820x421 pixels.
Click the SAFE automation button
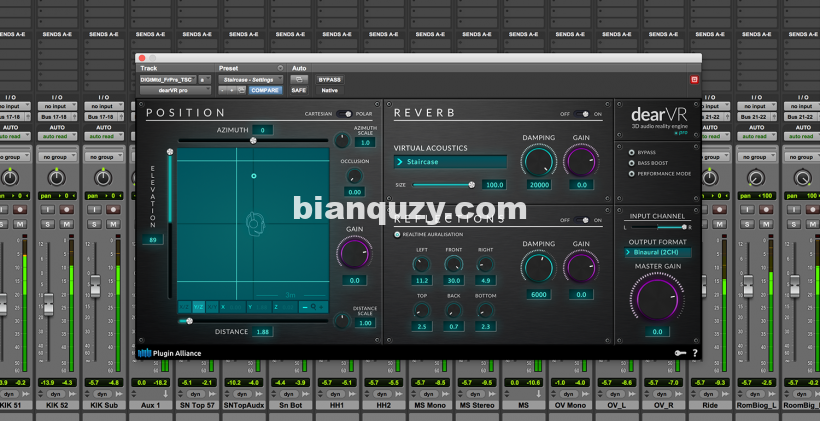coord(299,90)
